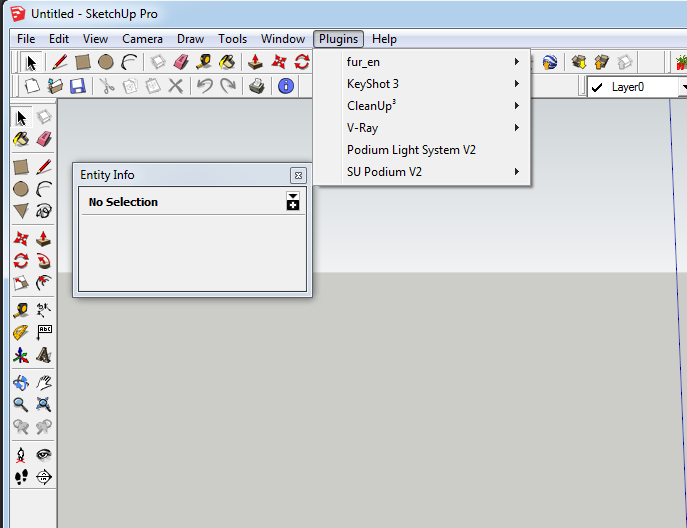687x528 pixels.
Task: Open the Tools menu
Action: [232, 39]
